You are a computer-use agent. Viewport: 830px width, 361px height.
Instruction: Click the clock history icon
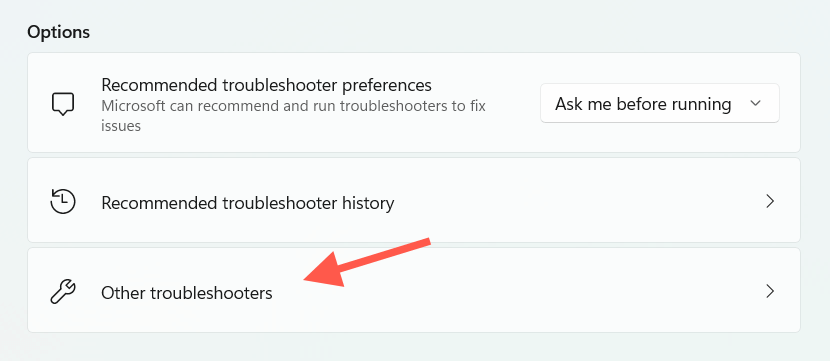(x=63, y=202)
